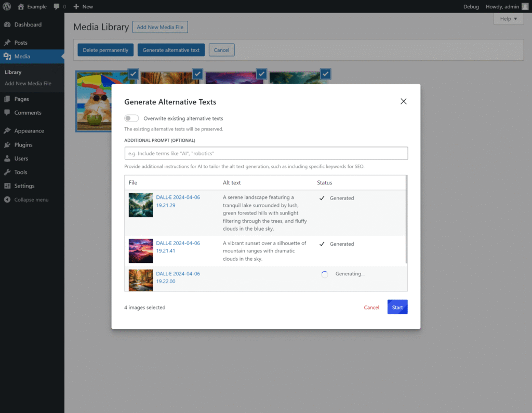This screenshot has height=413, width=532.
Task: Open the Example site home icon
Action: [x=21, y=6]
